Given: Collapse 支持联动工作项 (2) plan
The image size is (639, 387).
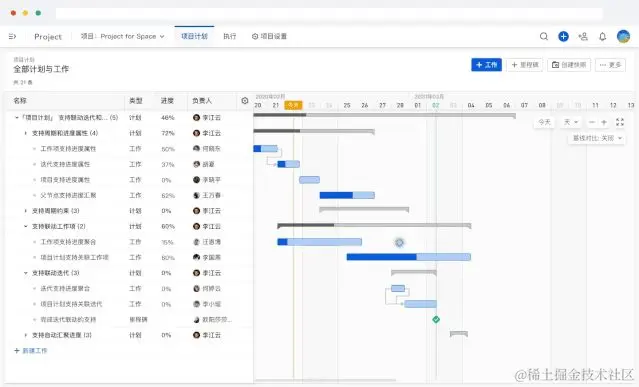Looking at the screenshot, I should (x=26, y=226).
